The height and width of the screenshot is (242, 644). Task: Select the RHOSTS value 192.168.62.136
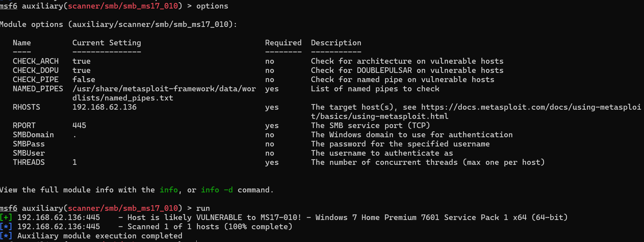(104, 107)
